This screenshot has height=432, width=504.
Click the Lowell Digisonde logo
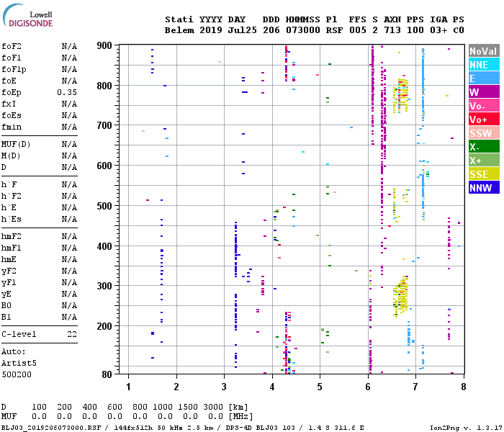27,15
